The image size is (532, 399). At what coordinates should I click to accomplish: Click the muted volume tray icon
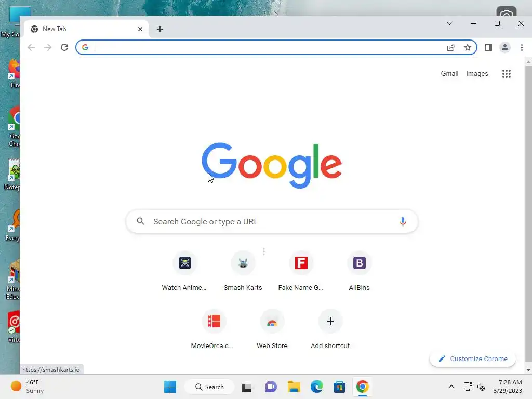pyautogui.click(x=481, y=387)
